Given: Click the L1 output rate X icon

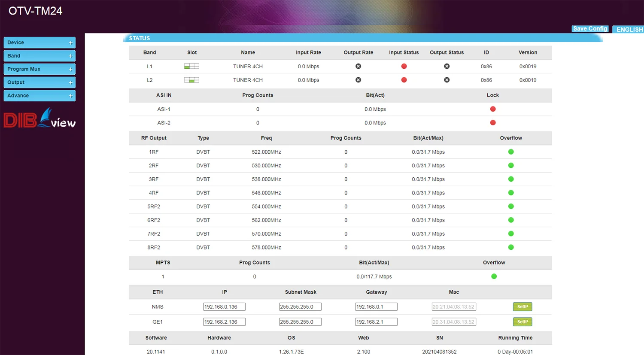Looking at the screenshot, I should pyautogui.click(x=358, y=66).
